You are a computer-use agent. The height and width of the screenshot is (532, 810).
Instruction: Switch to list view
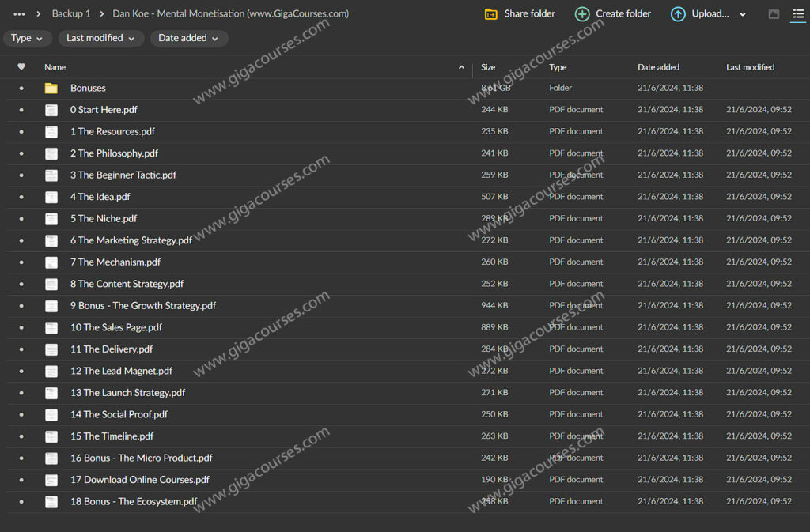click(798, 14)
